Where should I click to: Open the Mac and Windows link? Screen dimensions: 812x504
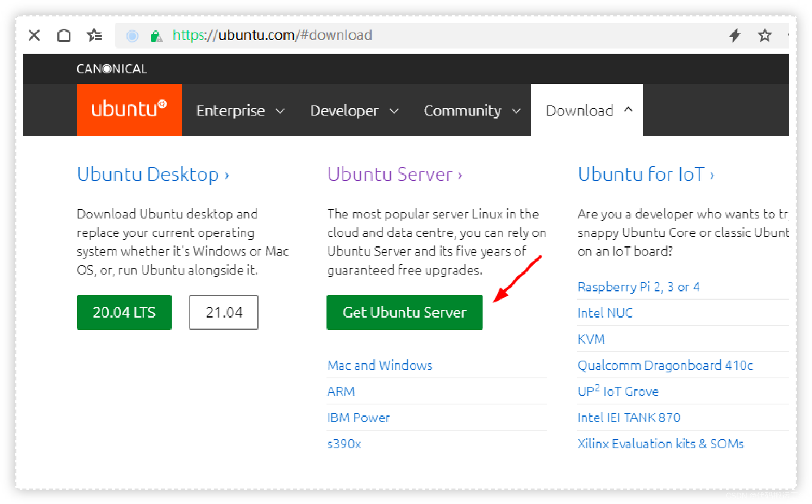click(380, 365)
